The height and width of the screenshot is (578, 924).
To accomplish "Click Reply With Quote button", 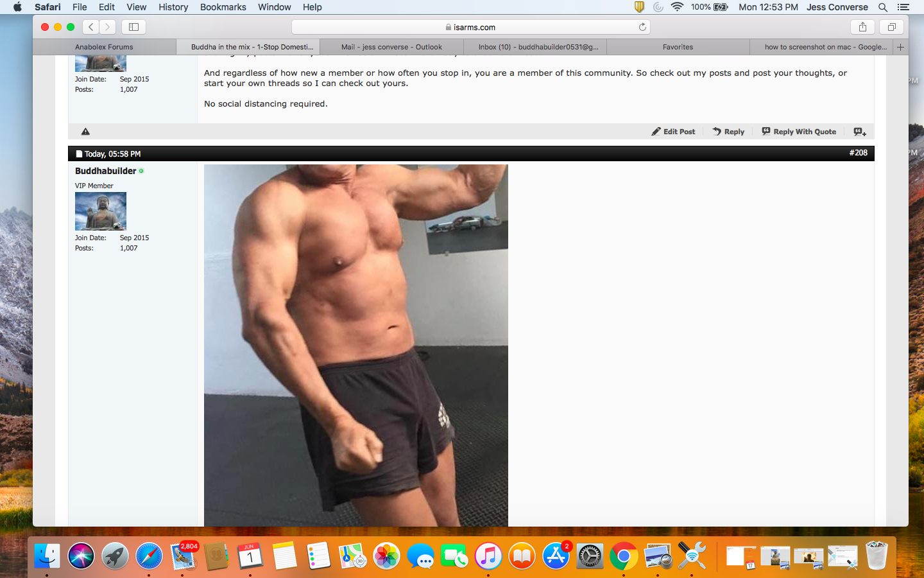I will (x=799, y=132).
